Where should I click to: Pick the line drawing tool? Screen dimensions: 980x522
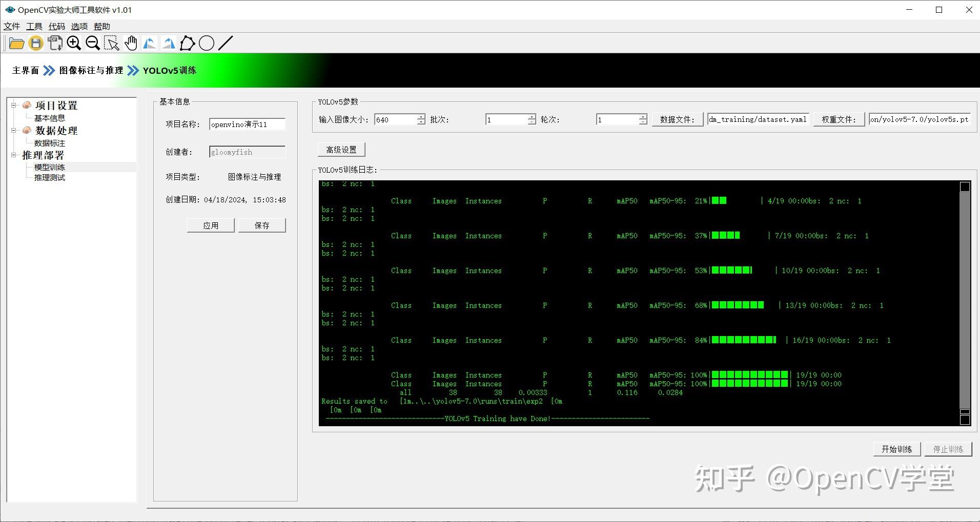(x=224, y=43)
